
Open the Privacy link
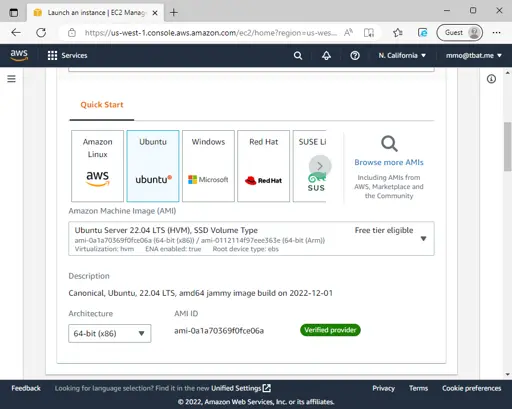(x=383, y=388)
